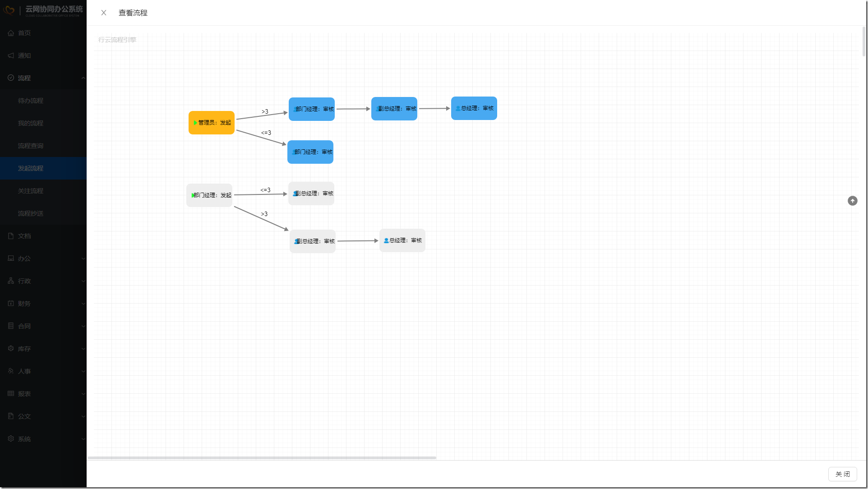Open 首页 in the sidebar
Image resolution: width=868 pixels, height=489 pixels.
point(43,33)
